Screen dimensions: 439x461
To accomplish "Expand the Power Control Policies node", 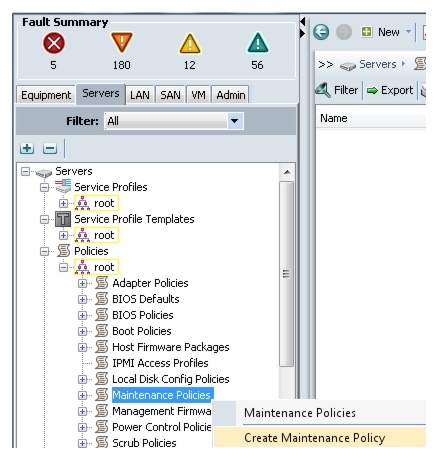I will click(82, 427).
